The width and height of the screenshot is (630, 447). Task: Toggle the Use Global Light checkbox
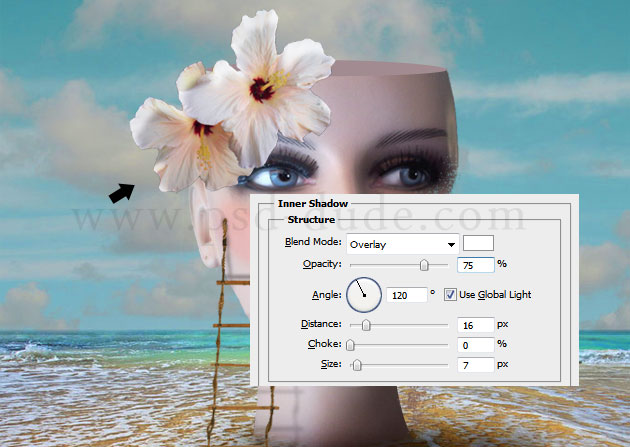point(450,294)
